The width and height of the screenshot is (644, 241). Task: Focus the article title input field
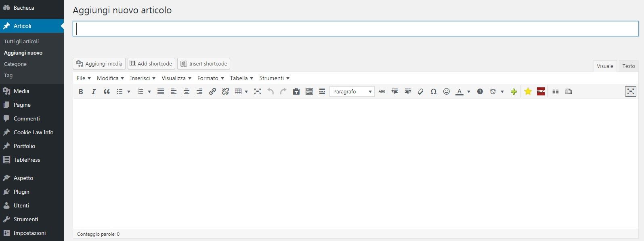tap(356, 29)
